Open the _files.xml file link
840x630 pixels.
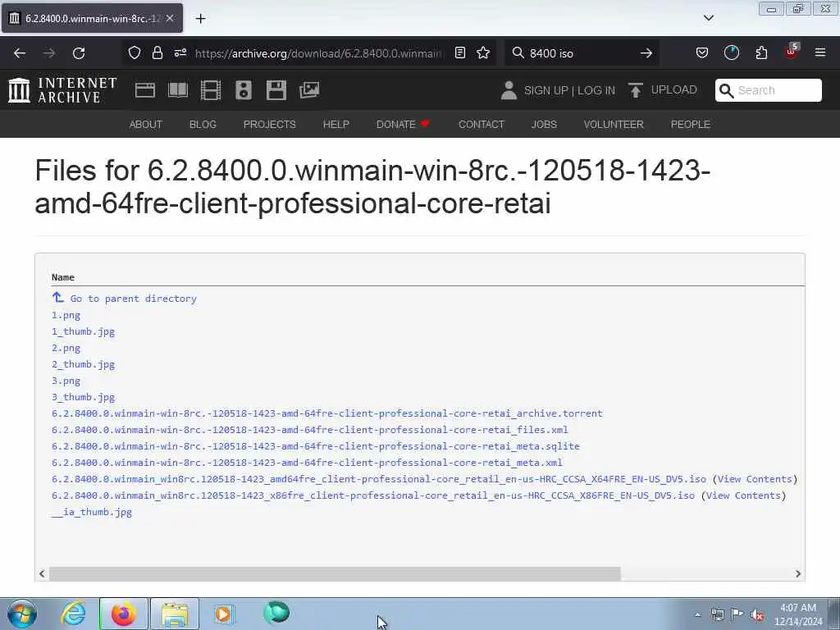click(x=309, y=430)
